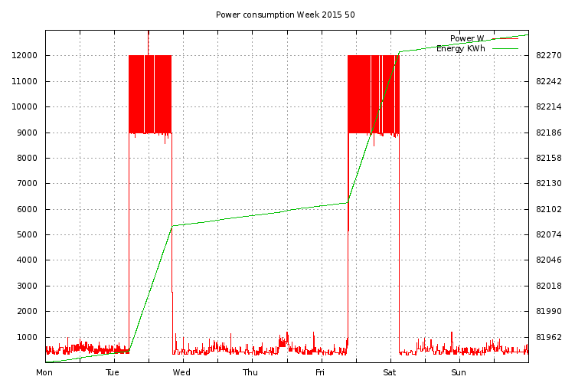Click the 11000 left axis value
The height and width of the screenshot is (383, 588).
24,81
